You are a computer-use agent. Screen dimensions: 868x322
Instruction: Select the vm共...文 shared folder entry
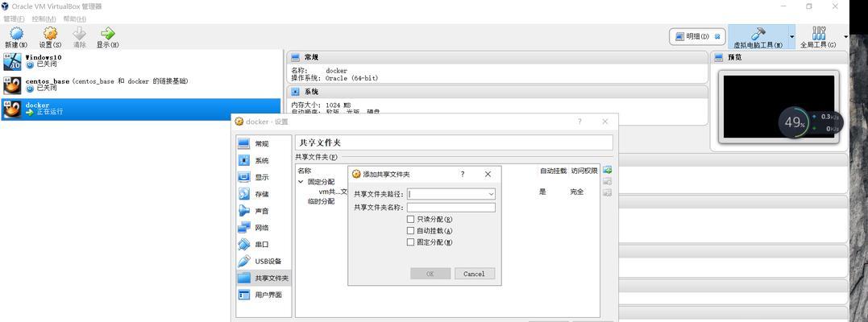coord(333,192)
